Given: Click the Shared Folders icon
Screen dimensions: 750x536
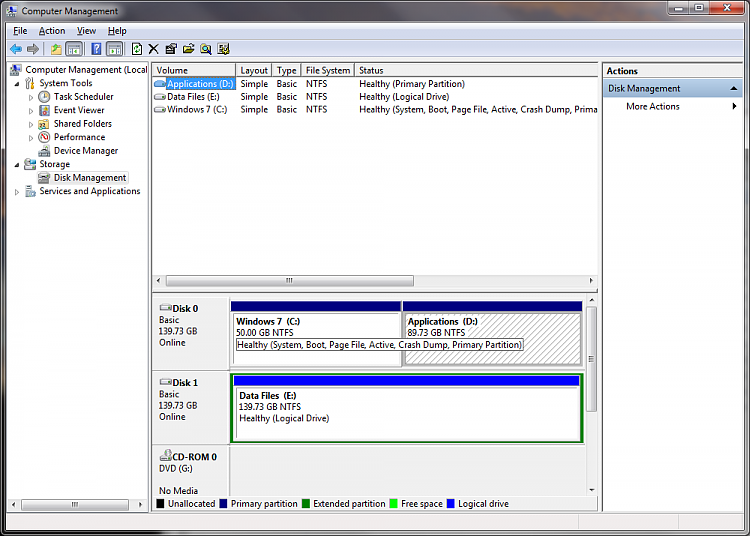Looking at the screenshot, I should click(x=44, y=124).
